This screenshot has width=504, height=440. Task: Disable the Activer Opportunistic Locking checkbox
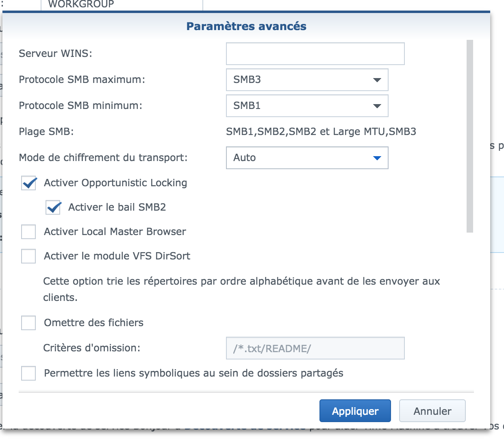[x=29, y=183]
